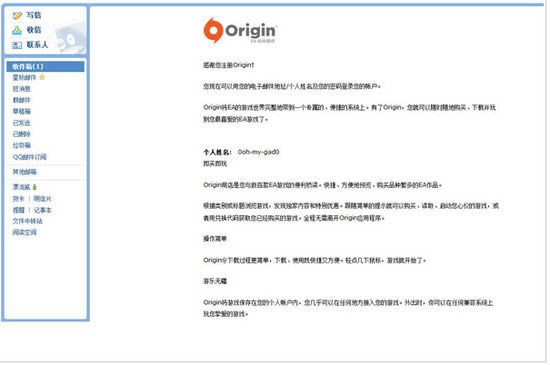Image resolution: width=550 pixels, height=365 pixels.
Task: Open the 群邮件 group mail folder
Action: coord(21,100)
